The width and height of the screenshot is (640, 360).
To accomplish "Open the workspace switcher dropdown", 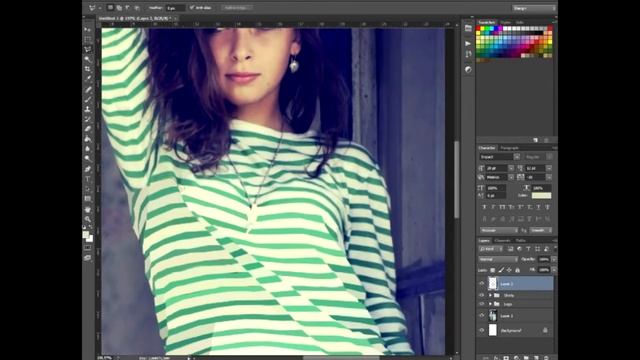I will click(534, 8).
